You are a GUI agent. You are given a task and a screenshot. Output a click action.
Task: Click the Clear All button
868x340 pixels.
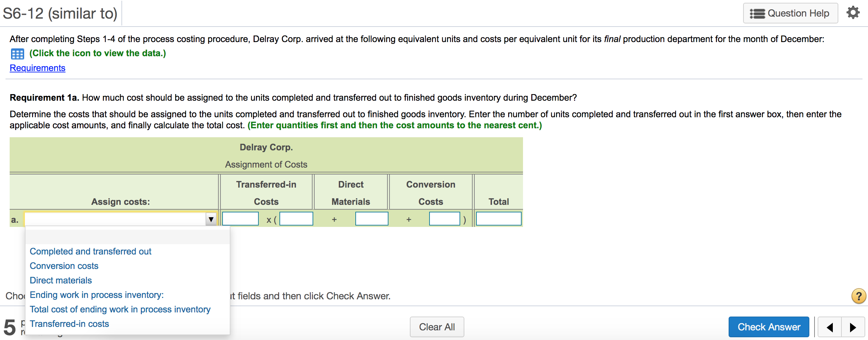437,327
